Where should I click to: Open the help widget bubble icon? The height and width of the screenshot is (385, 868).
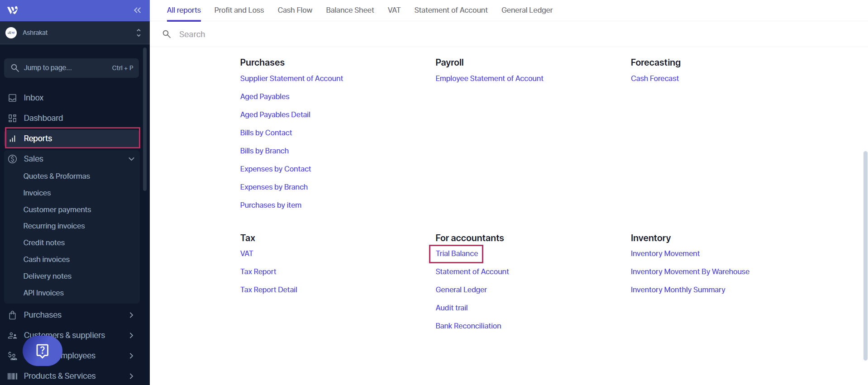tap(43, 351)
